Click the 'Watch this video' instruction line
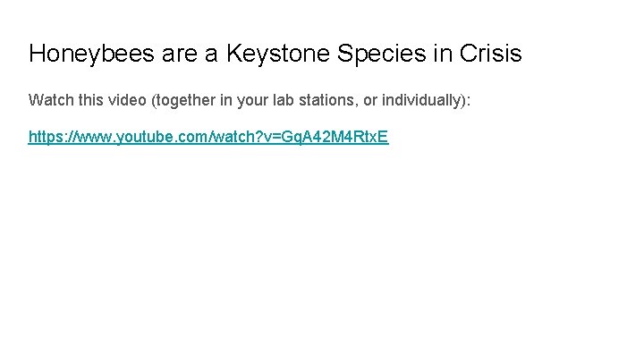 pos(250,99)
